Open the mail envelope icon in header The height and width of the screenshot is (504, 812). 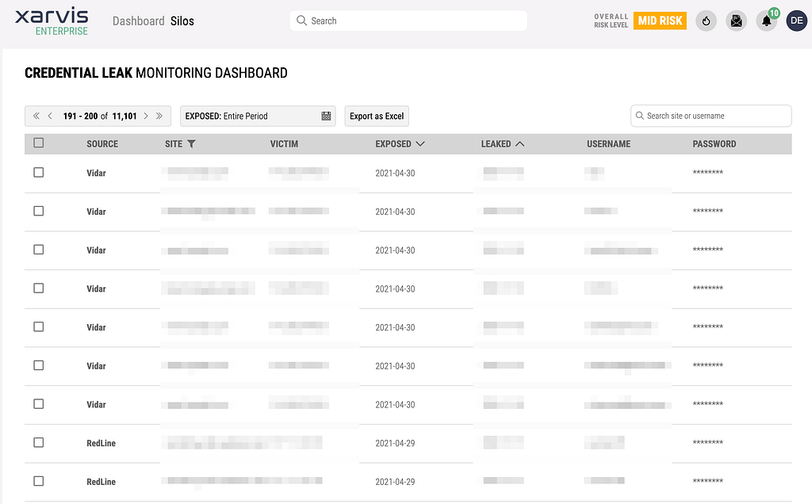point(736,21)
